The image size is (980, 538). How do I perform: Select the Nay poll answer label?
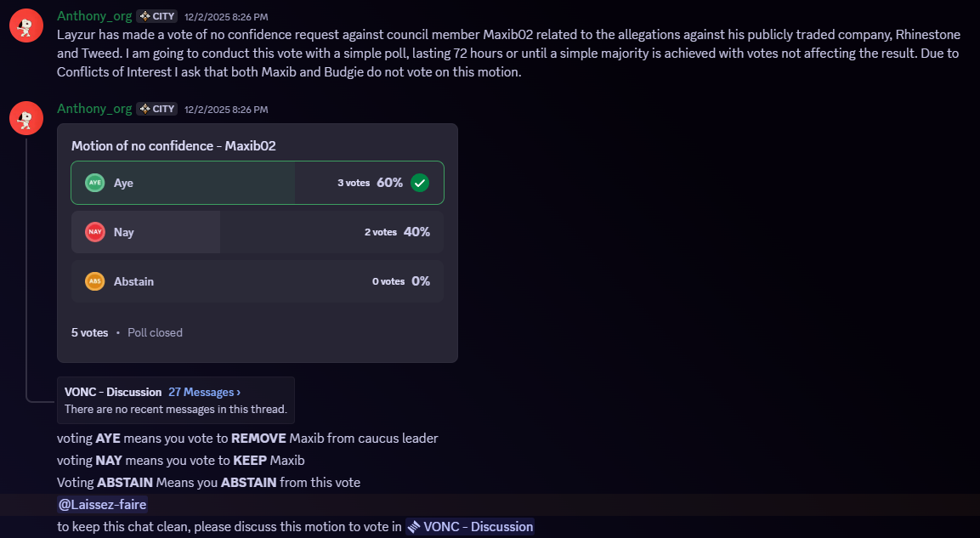[124, 232]
